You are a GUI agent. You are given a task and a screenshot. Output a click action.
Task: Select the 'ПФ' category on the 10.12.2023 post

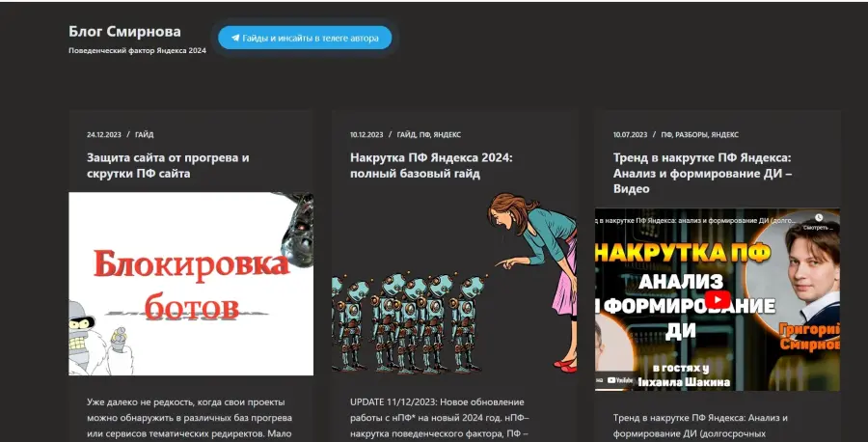424,134
